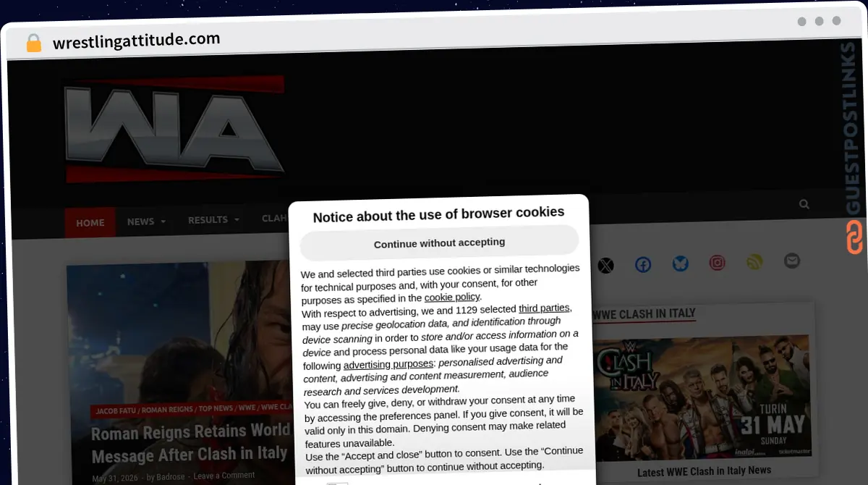This screenshot has width=868, height=485.
Task: Open the X (Twitter) social icon
Action: pos(605,266)
